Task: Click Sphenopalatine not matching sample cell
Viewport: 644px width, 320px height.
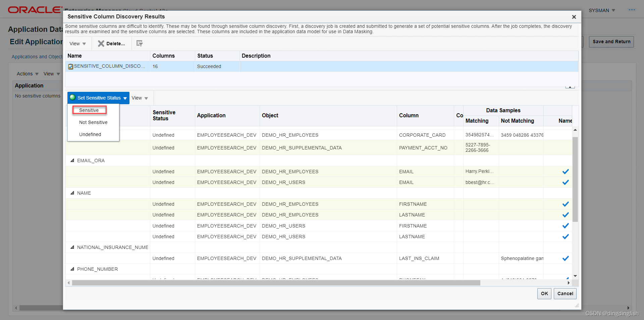Action: coord(522,258)
